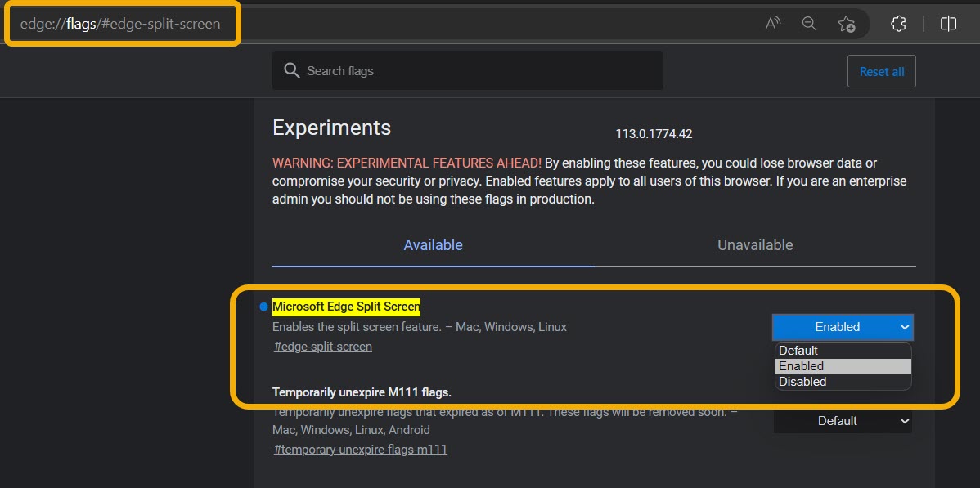
Task: Add page to favorites via the star icon
Action: (848, 24)
